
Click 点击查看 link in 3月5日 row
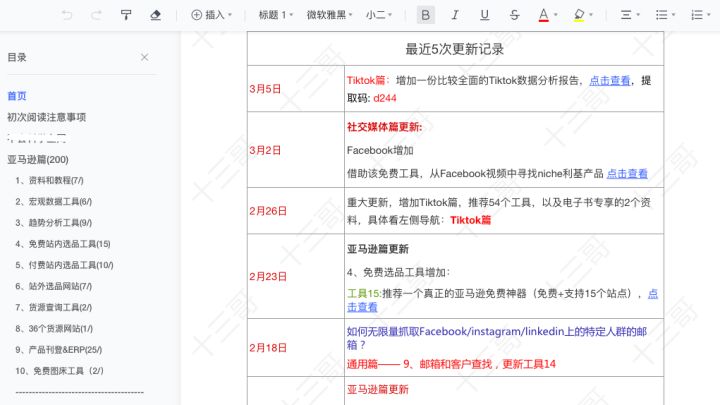point(609,80)
